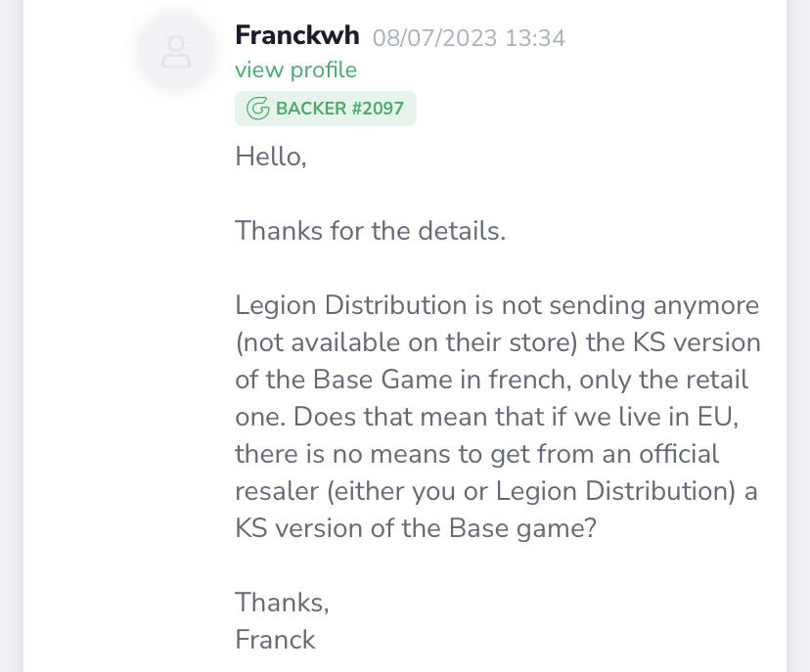This screenshot has width=810, height=672.
Task: Click line 'one. Does that mean that if'
Action: [x=487, y=417]
